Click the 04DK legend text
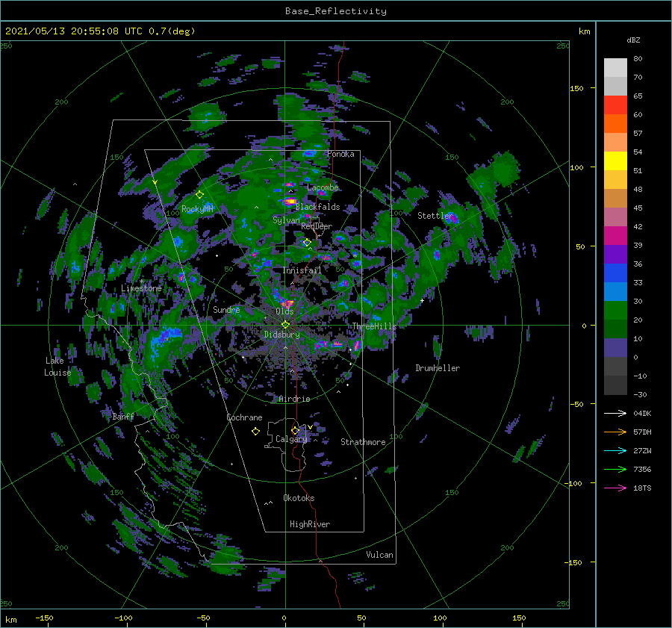This screenshot has height=628, width=672. [642, 413]
